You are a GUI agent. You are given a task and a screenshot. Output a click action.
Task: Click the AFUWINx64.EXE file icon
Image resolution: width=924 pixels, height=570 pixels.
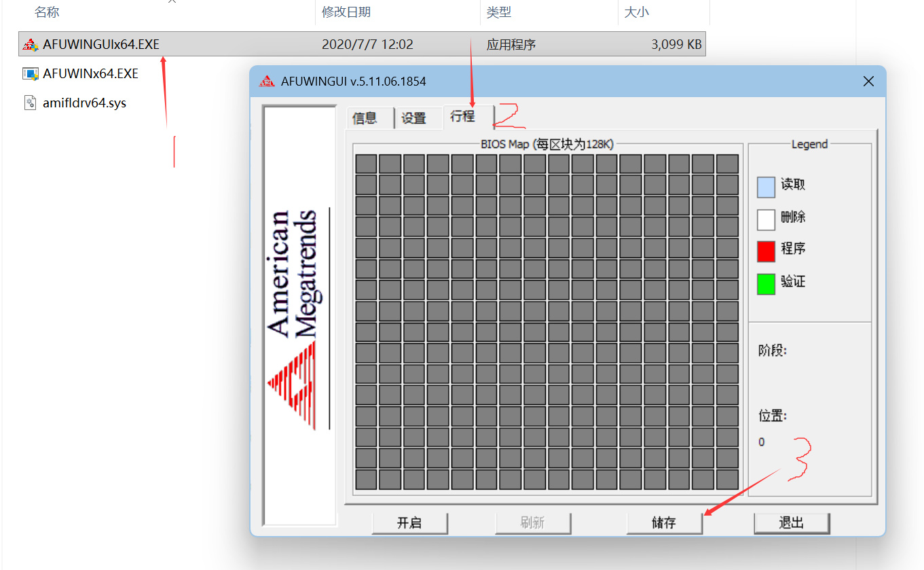pos(30,74)
